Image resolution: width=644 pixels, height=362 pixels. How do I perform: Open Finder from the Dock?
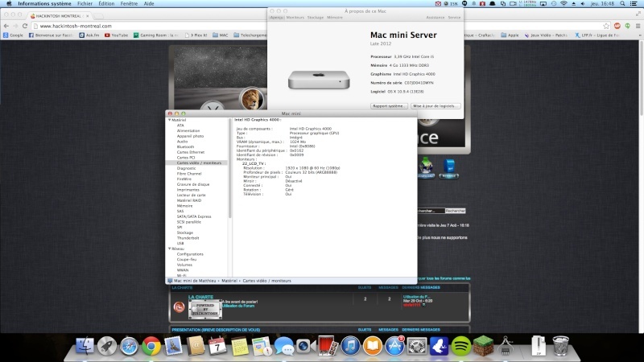coord(85,346)
